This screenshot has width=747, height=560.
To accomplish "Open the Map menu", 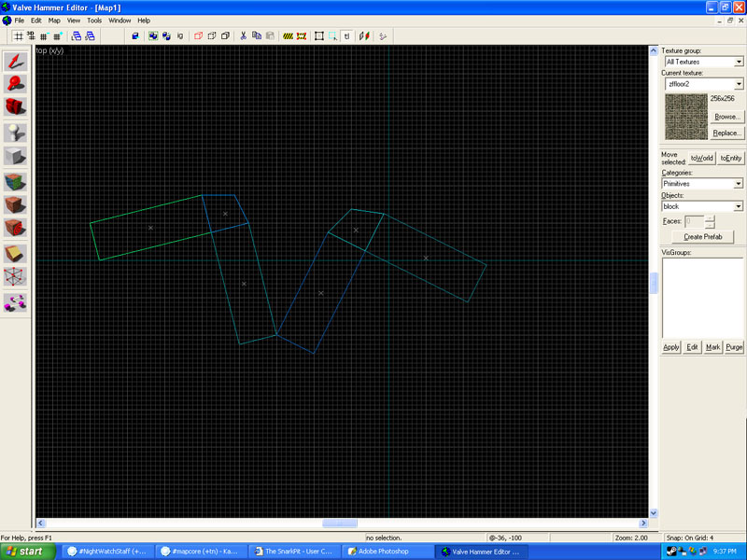I will [54, 20].
